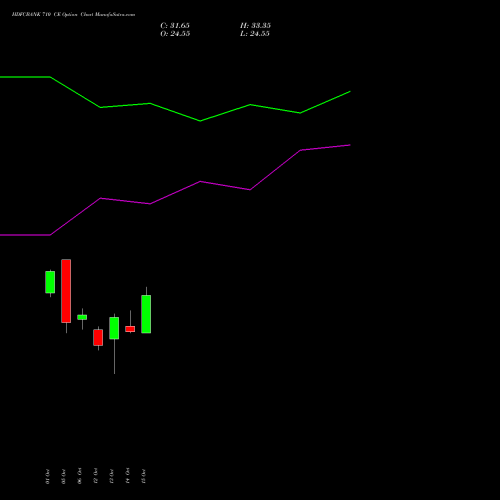Click the 01 Oct date label
The height and width of the screenshot is (500, 500).
pos(47,476)
